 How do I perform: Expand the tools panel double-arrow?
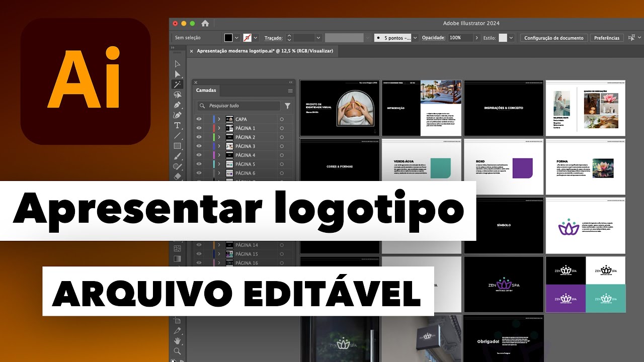173,48
